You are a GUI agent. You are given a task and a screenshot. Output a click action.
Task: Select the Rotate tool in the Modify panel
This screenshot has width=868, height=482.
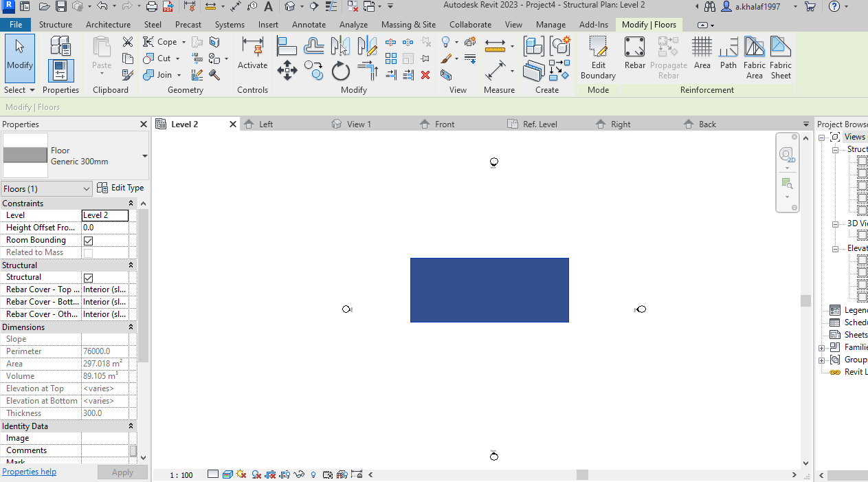tap(341, 69)
